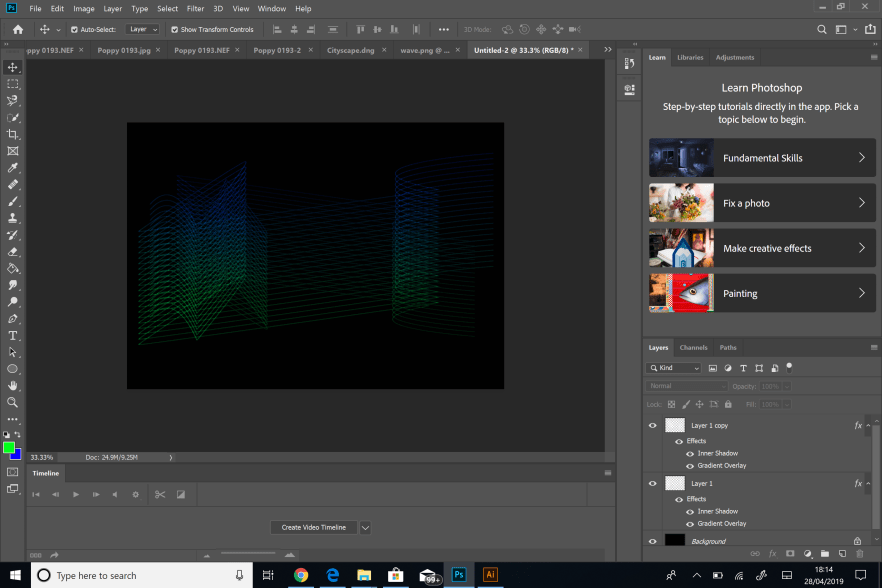Viewport: 882px width, 588px height.
Task: Click the Create Video Timeline button
Action: pyautogui.click(x=313, y=527)
